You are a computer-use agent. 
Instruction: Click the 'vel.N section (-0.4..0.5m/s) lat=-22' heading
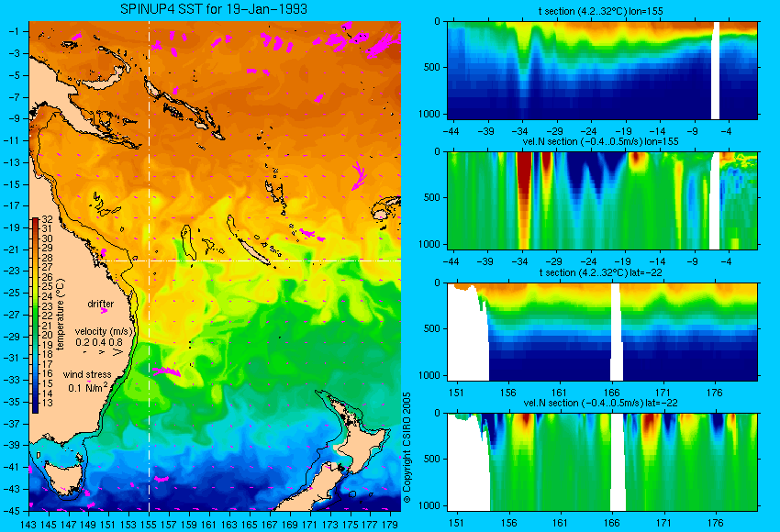pyautogui.click(x=600, y=403)
